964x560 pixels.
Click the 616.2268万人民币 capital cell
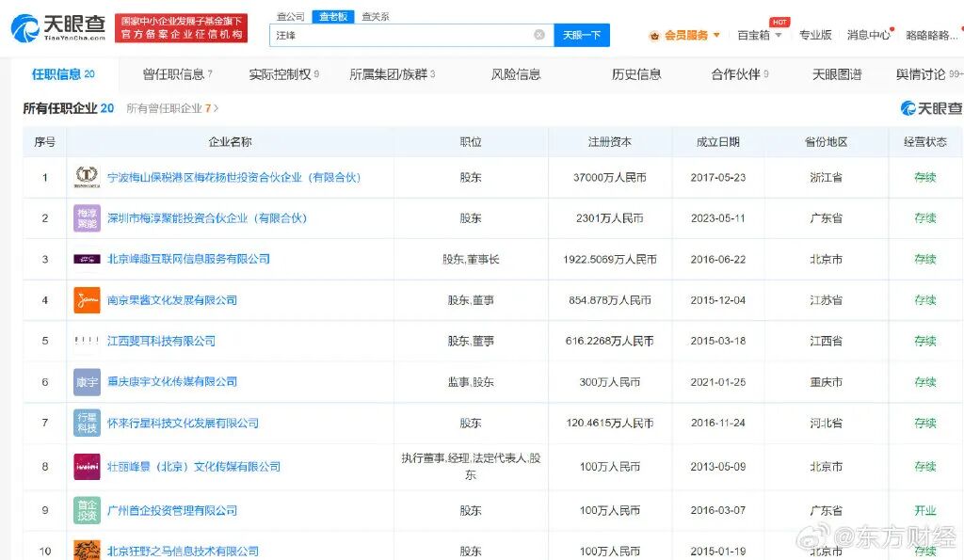[609, 341]
